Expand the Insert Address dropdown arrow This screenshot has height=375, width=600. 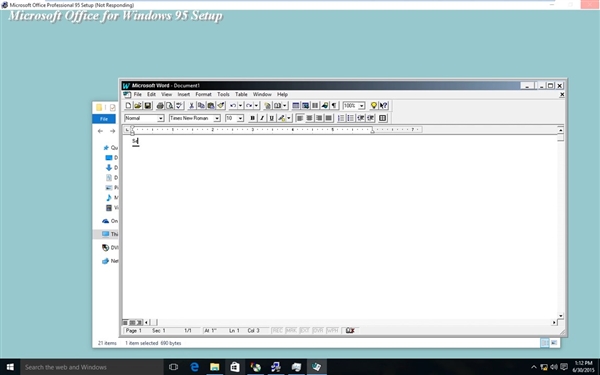285,106
